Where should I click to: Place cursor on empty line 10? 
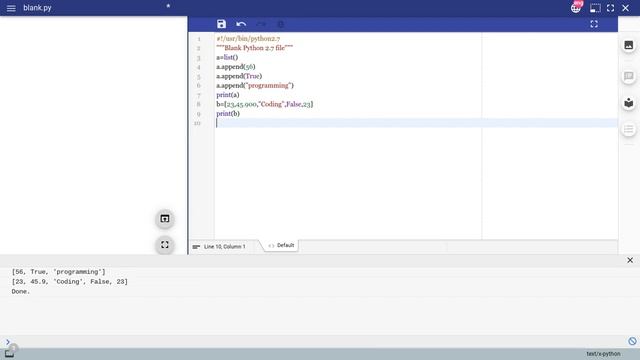pyautogui.click(x=416, y=123)
